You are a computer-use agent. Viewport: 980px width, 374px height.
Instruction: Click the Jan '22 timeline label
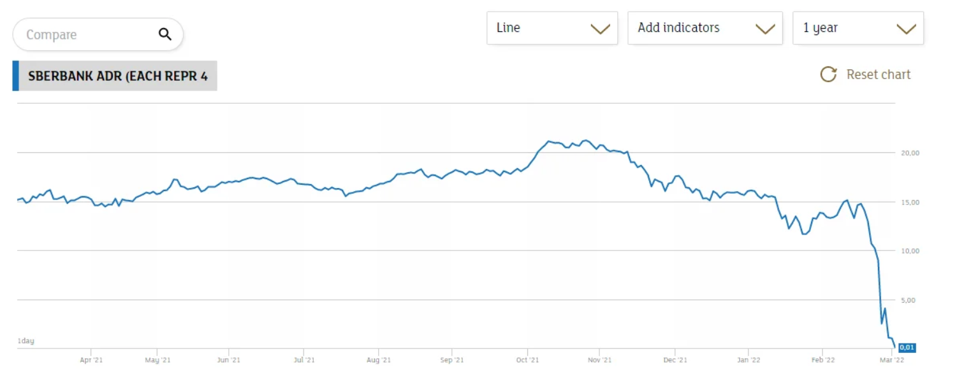click(x=748, y=360)
